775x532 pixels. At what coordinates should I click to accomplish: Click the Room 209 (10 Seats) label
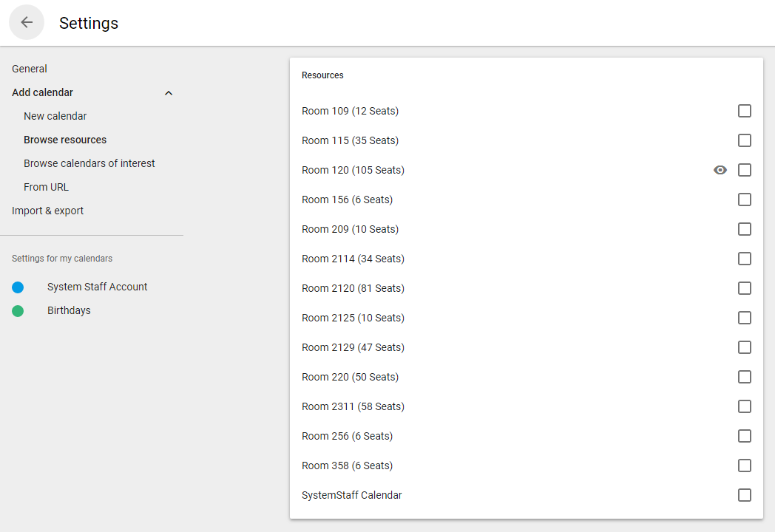(x=350, y=230)
